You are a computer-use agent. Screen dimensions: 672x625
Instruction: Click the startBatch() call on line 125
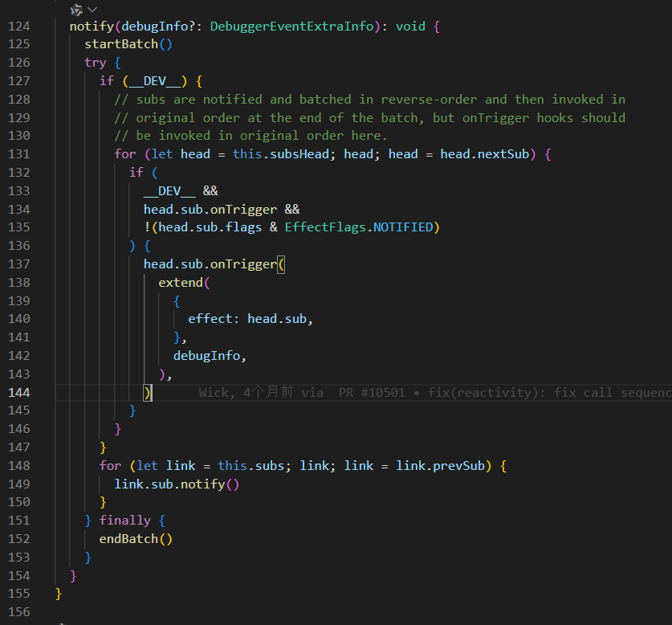(x=128, y=44)
